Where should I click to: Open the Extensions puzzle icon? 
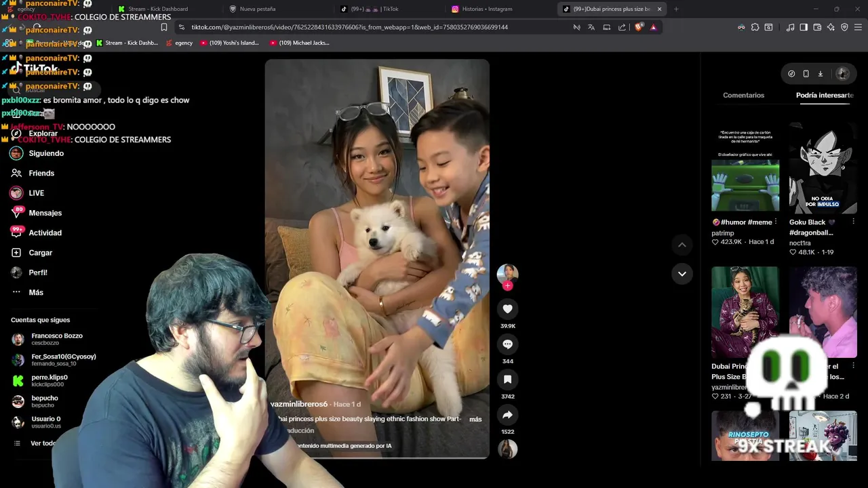[755, 27]
